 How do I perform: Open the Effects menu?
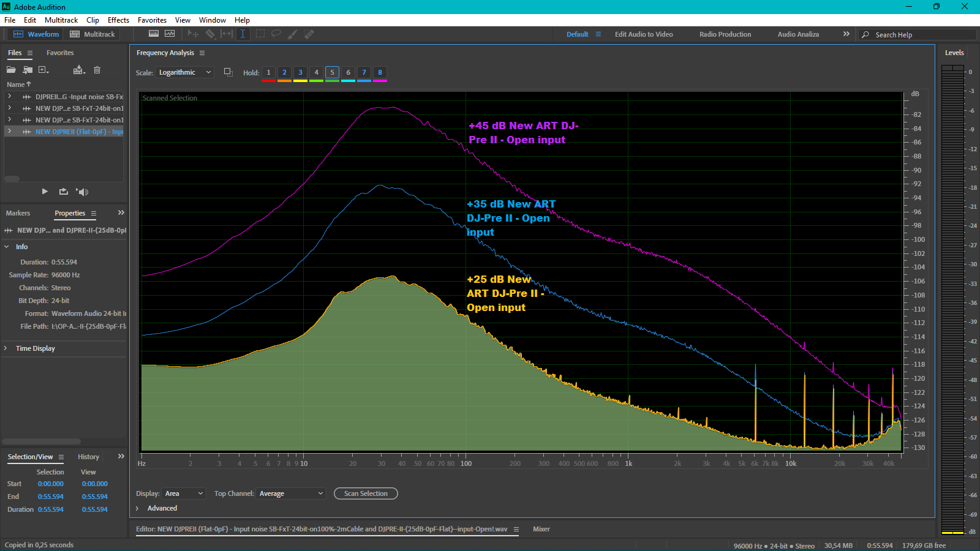(x=118, y=20)
